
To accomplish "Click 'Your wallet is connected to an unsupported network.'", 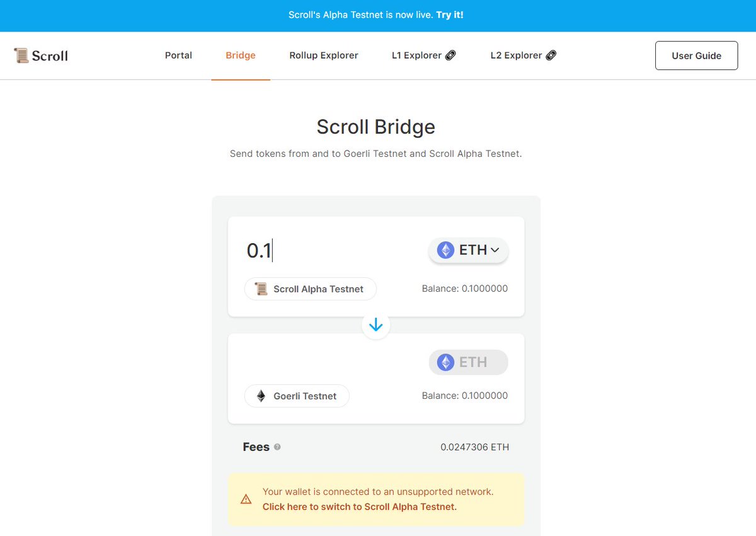I will coord(378,491).
